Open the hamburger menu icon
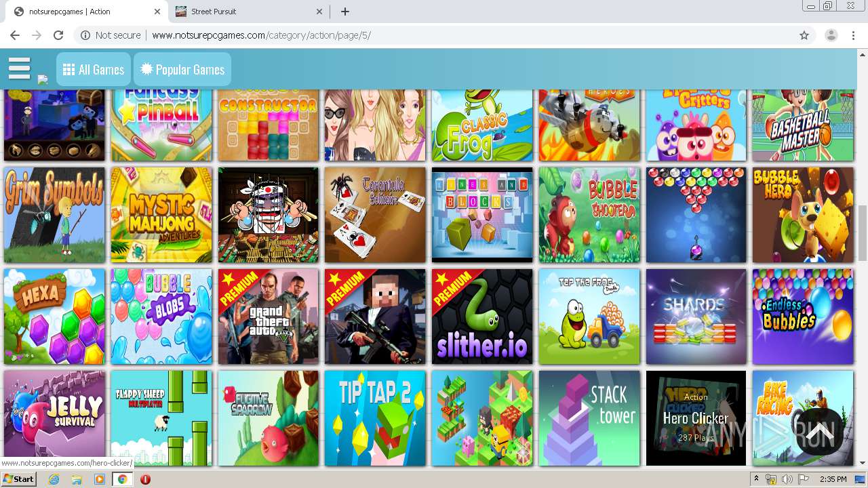The image size is (868, 488). [x=20, y=68]
